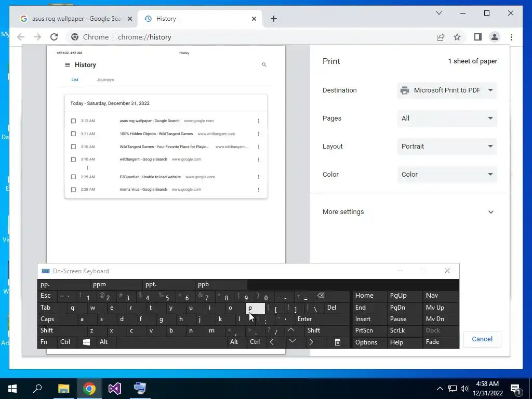Open Visual Studio from taskbar

[x=115, y=389]
